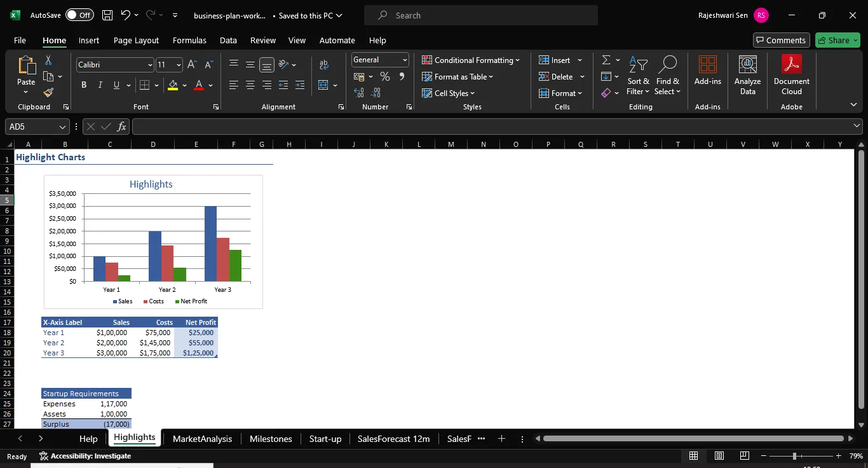Open the General number format dropdown
This screenshot has width=868, height=468.
point(405,60)
